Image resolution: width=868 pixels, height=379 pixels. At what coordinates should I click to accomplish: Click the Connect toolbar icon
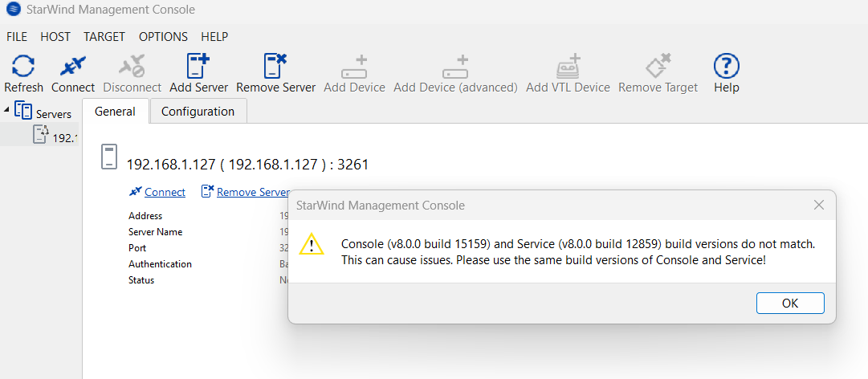(x=73, y=67)
